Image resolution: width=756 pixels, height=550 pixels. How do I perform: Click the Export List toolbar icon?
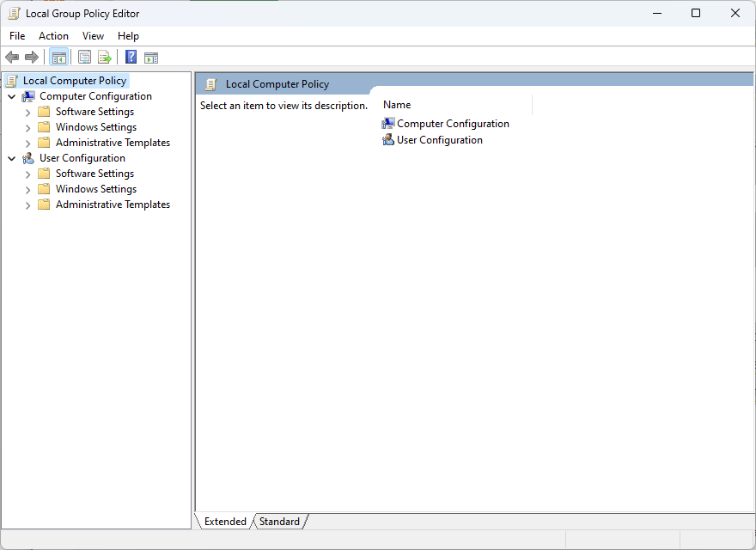pos(105,58)
